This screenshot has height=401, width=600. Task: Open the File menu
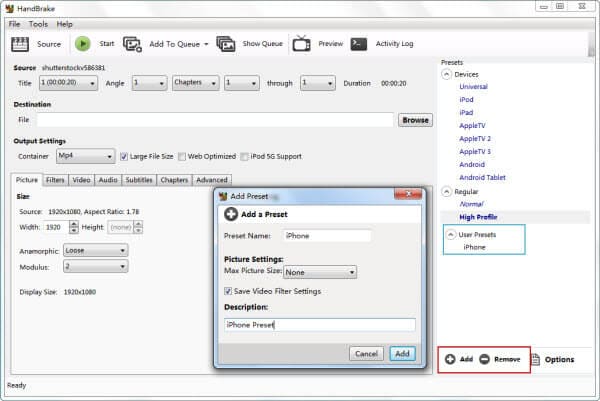pos(15,24)
